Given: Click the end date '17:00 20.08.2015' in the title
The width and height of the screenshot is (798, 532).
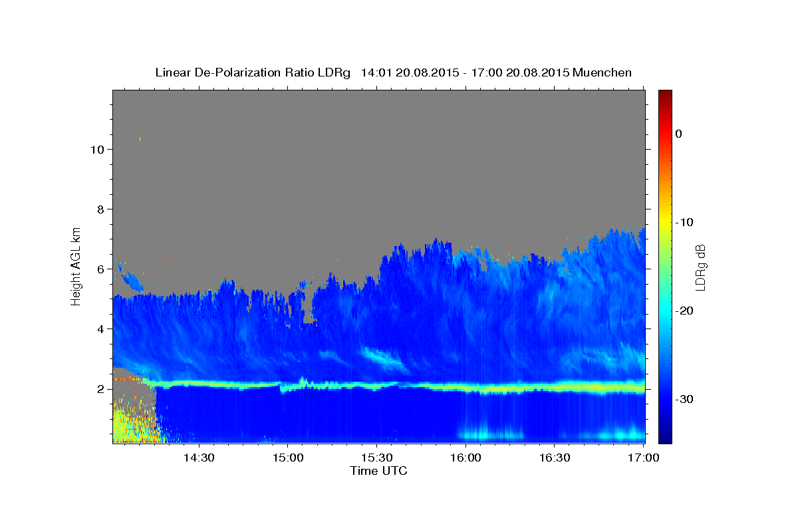Looking at the screenshot, I should click(520, 72).
